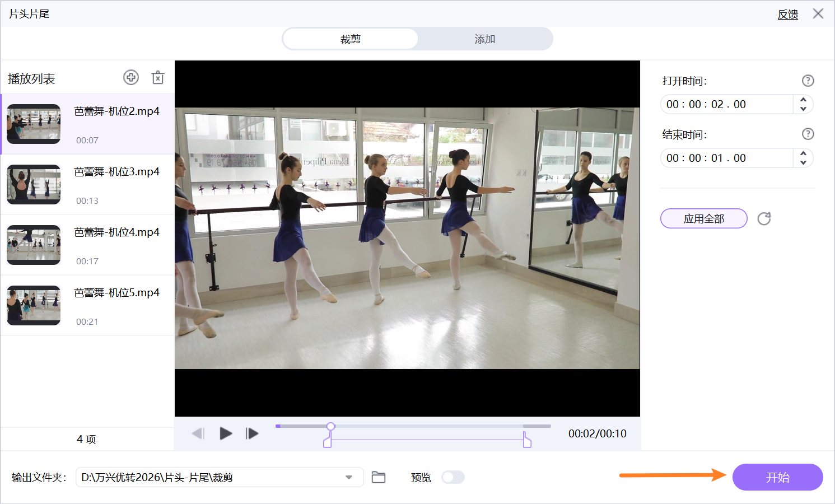Viewport: 835px width, 504px height.
Task: Select the 裁剪 tab
Action: (350, 39)
